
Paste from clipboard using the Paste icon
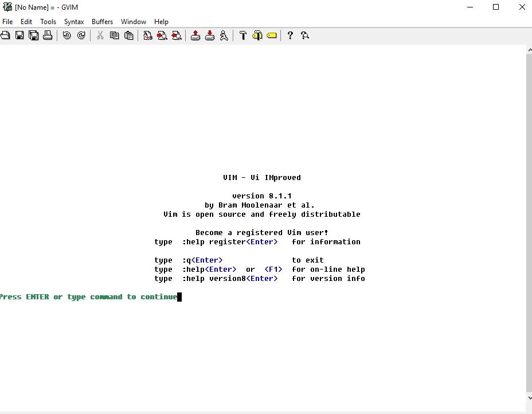tap(128, 36)
